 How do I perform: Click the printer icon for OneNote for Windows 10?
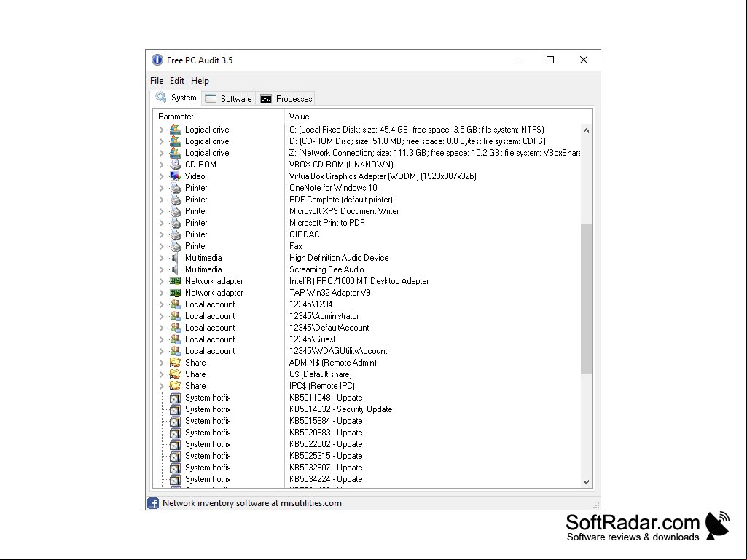pyautogui.click(x=176, y=188)
